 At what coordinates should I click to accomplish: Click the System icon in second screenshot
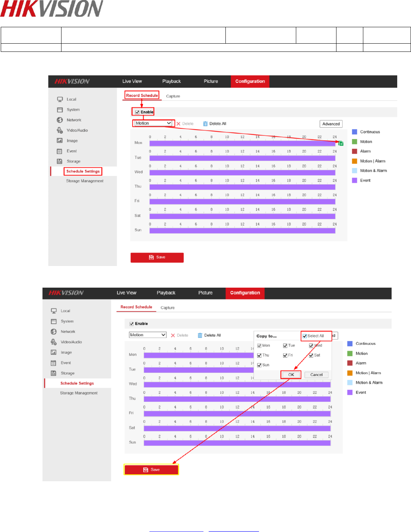point(54,321)
